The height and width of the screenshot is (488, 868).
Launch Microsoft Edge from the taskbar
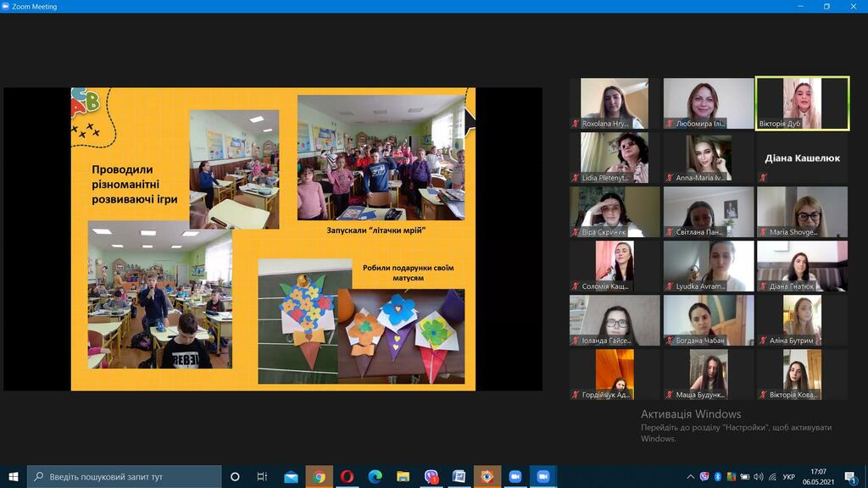375,476
